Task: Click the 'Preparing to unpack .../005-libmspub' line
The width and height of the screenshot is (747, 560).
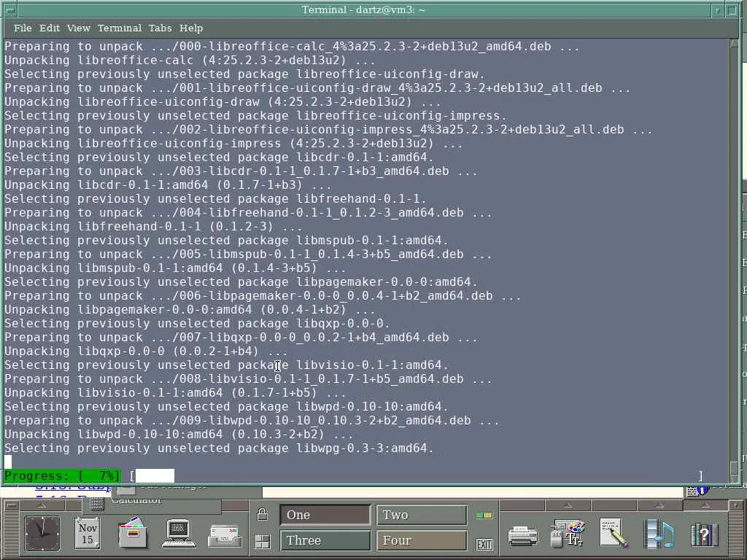Action: (248, 254)
